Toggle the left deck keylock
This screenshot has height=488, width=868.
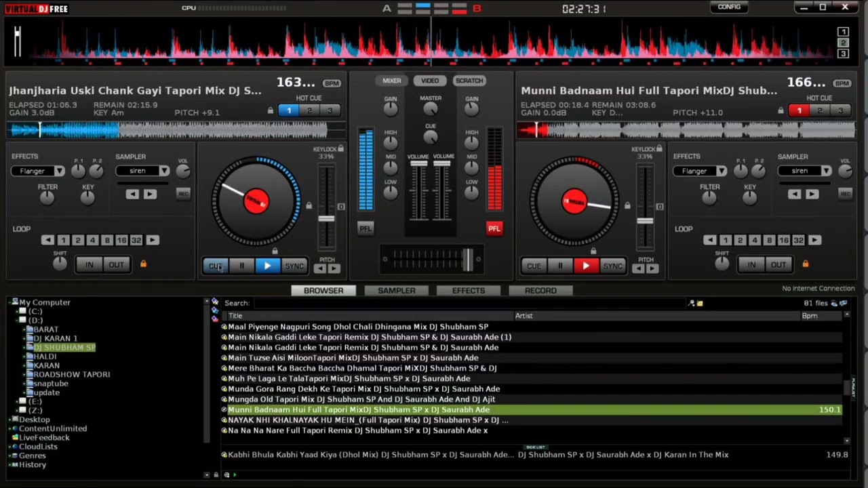(340, 149)
